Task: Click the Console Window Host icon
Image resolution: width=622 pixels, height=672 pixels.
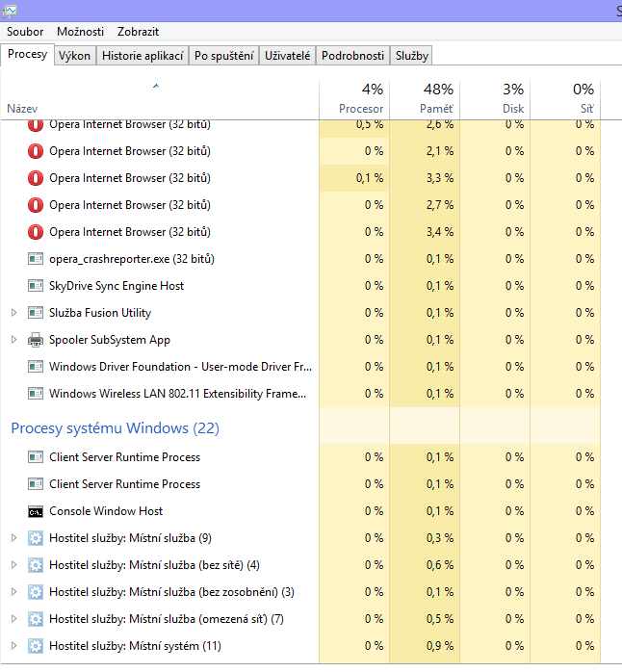Action: [36, 511]
